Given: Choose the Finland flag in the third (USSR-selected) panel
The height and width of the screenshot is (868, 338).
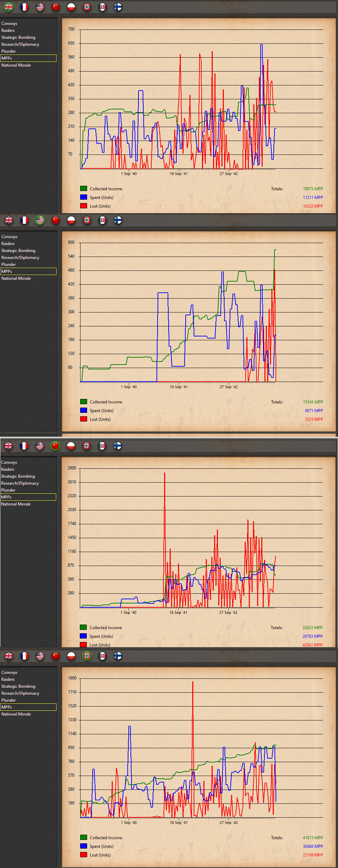Looking at the screenshot, I should point(118,446).
